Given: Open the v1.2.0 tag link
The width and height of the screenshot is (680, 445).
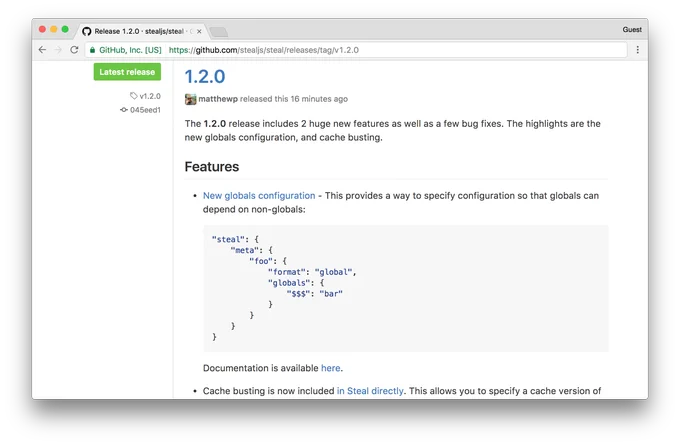Looking at the screenshot, I should point(150,96).
